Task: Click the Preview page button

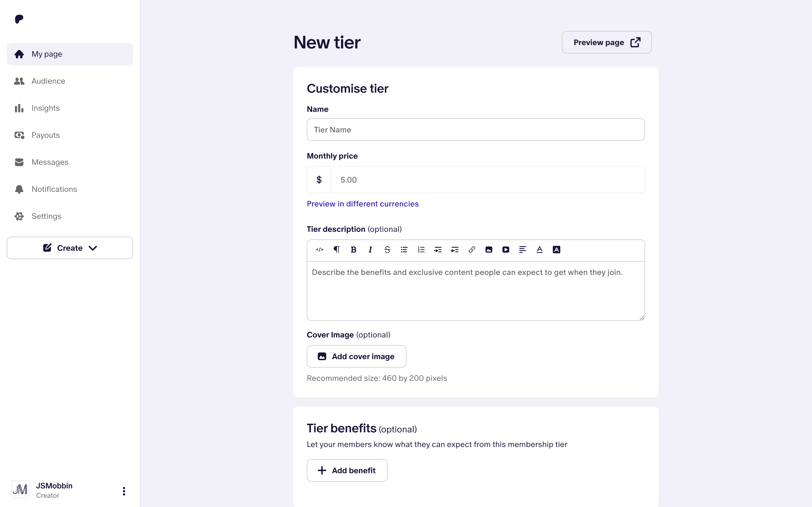Action: tap(606, 42)
